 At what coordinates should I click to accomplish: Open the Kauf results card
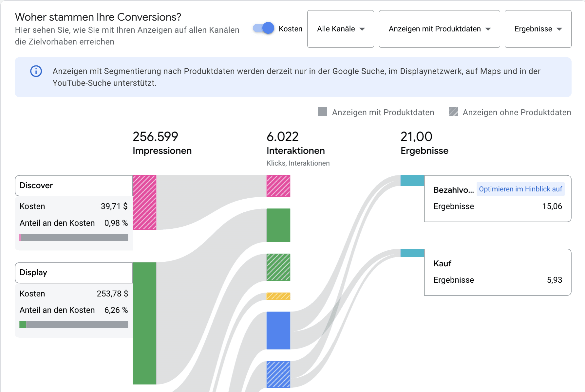(498, 272)
